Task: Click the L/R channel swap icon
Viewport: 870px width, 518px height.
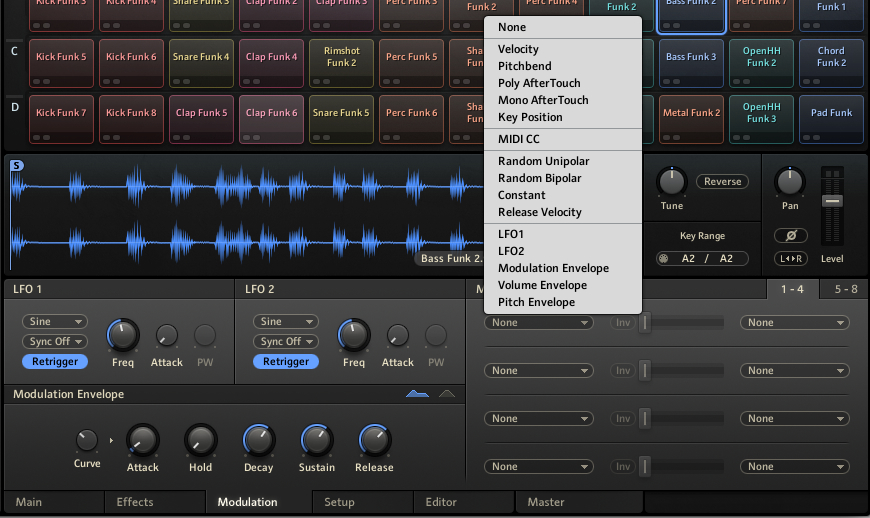Action: (x=791, y=258)
